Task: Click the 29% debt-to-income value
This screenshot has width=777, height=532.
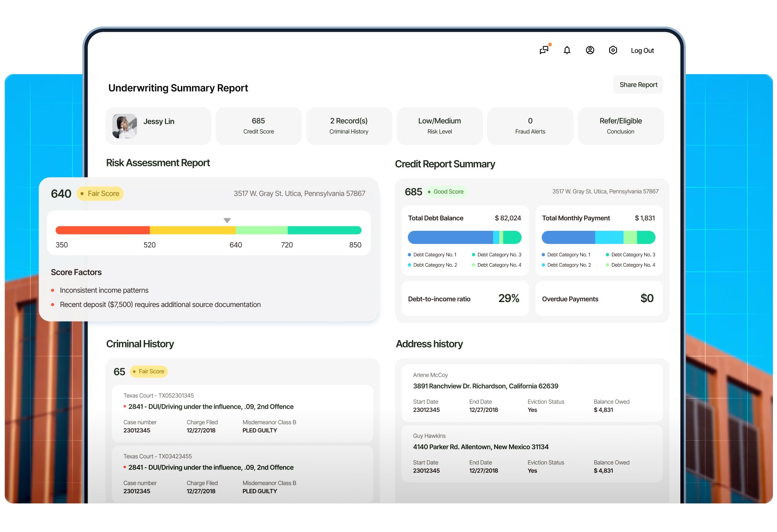Action: [x=509, y=298]
